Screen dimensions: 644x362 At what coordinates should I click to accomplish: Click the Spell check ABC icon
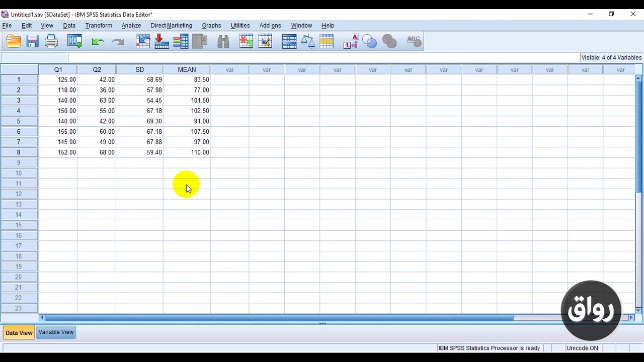[x=413, y=41]
